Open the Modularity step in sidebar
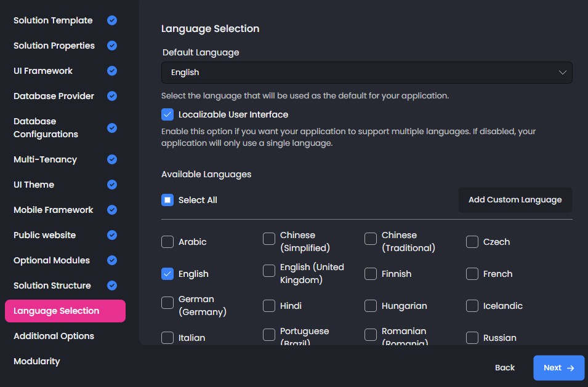 point(36,361)
